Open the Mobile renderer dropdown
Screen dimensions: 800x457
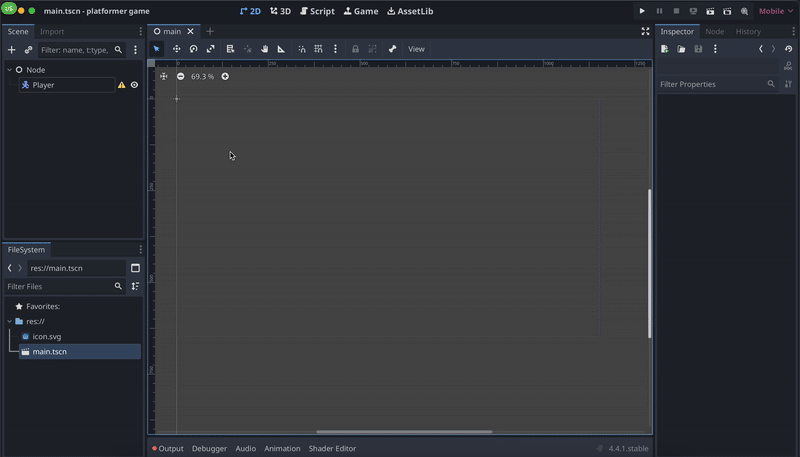pos(774,11)
